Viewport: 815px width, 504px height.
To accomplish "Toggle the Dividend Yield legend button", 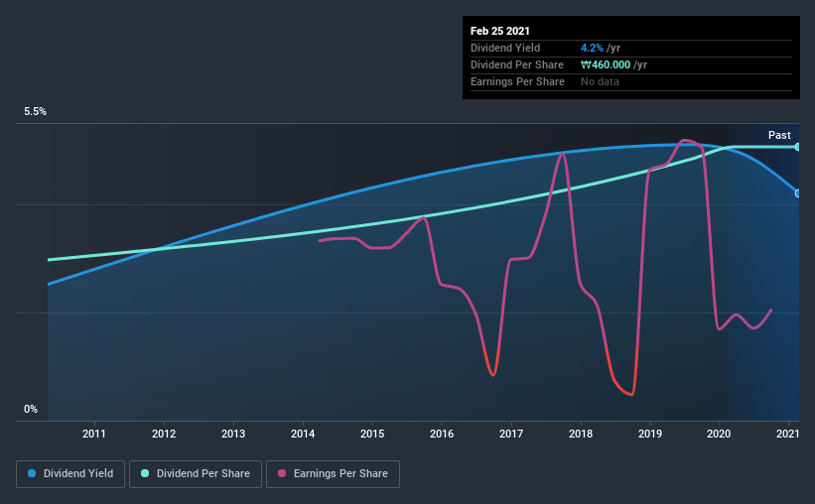I will tap(70, 474).
